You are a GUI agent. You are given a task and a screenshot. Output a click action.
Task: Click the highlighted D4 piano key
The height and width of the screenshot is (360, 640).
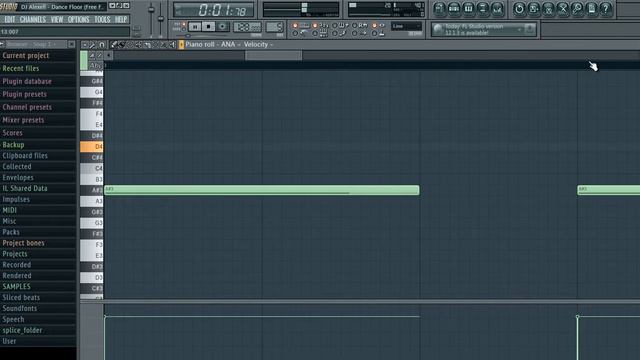tap(91, 146)
